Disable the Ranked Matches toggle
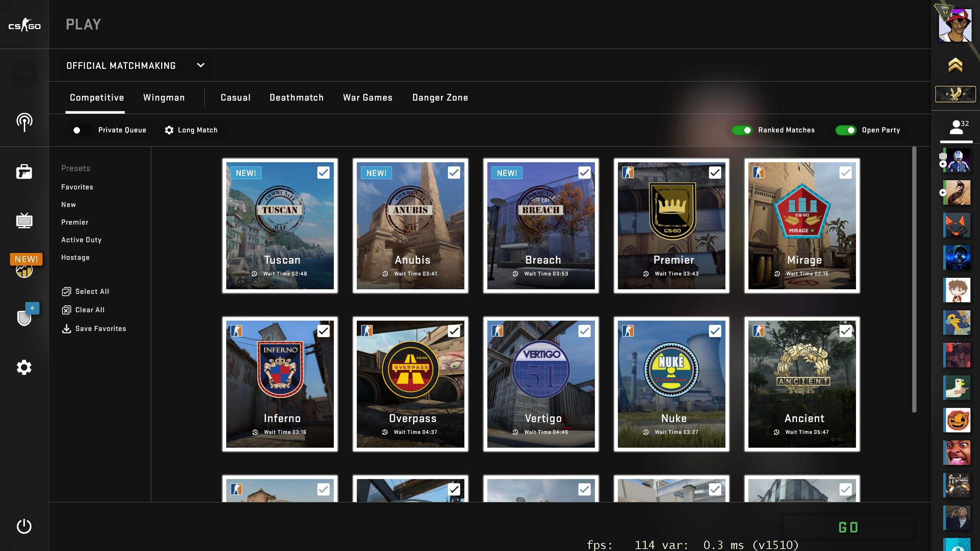Image resolution: width=980 pixels, height=551 pixels. point(742,130)
